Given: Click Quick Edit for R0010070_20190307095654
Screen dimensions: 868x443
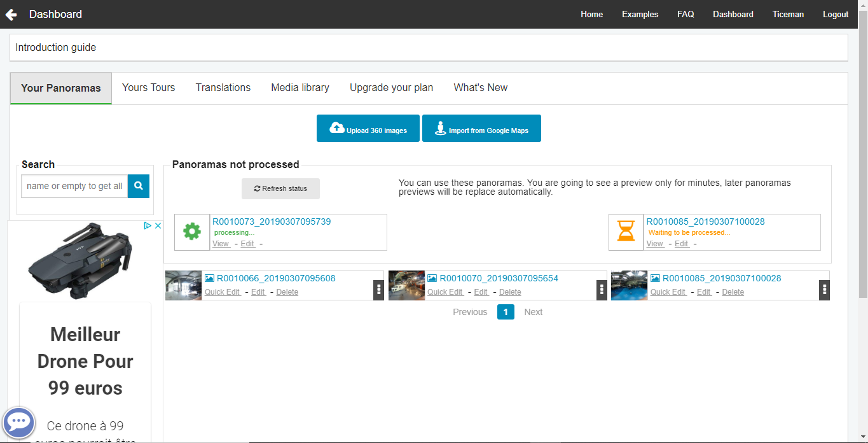Looking at the screenshot, I should point(445,292).
